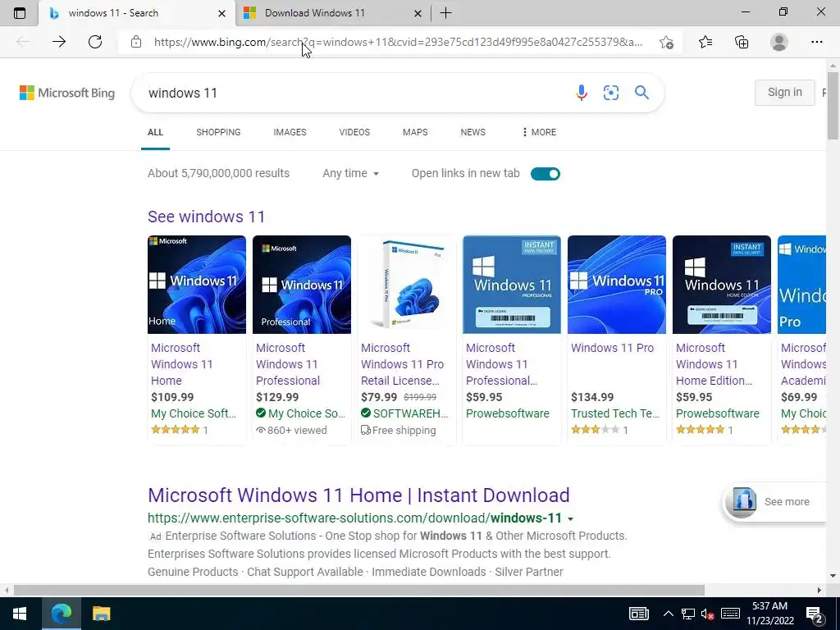
Task: Open the Windows Start menu
Action: coord(20,614)
